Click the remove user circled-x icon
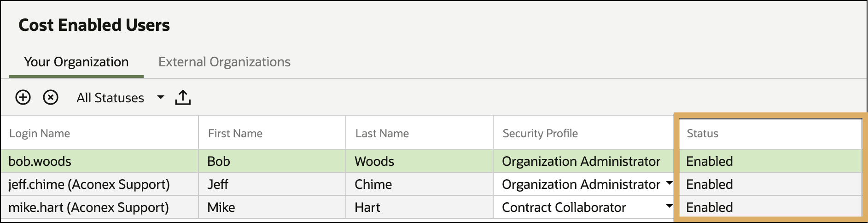Viewport: 868px width, 223px height. click(51, 98)
